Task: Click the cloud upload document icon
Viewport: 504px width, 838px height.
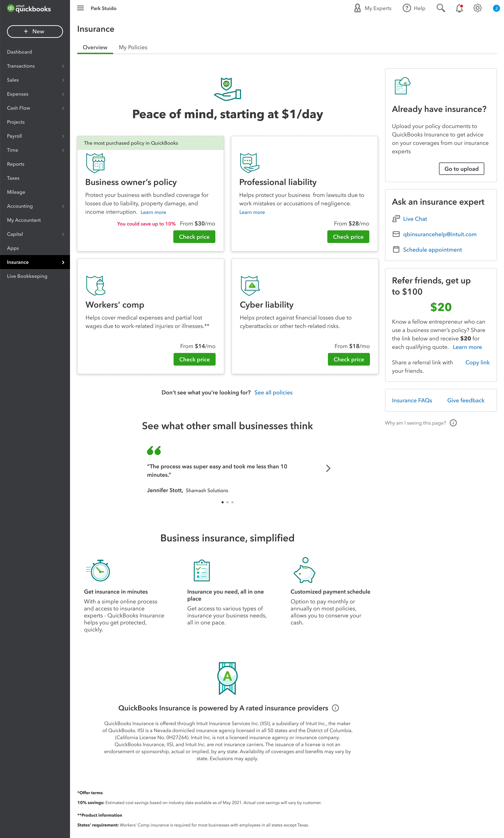Action: pos(402,86)
